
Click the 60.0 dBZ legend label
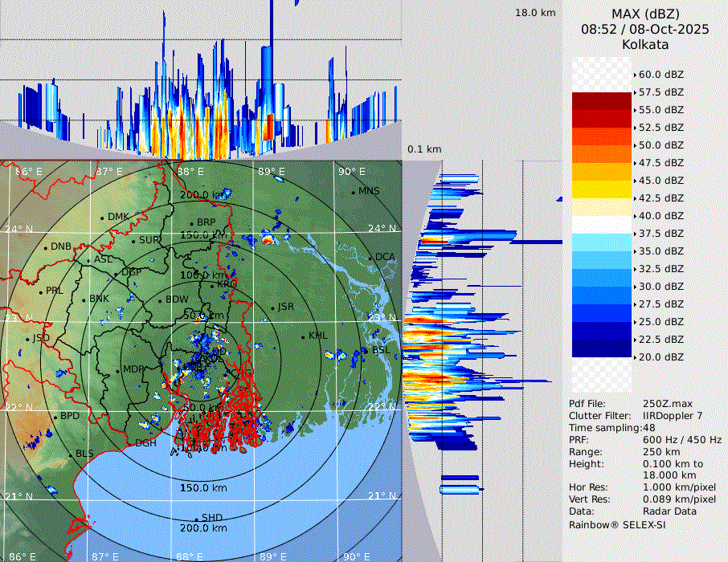click(x=661, y=74)
